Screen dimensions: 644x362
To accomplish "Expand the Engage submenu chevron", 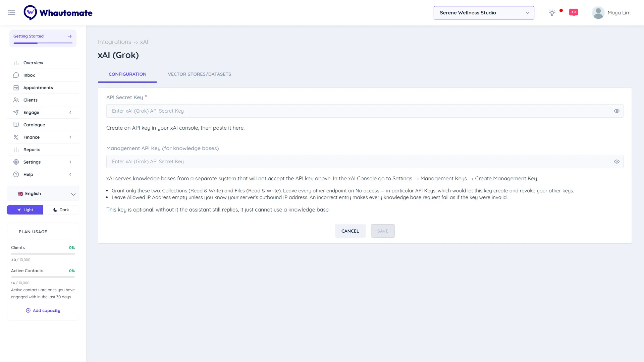I will coord(70,113).
